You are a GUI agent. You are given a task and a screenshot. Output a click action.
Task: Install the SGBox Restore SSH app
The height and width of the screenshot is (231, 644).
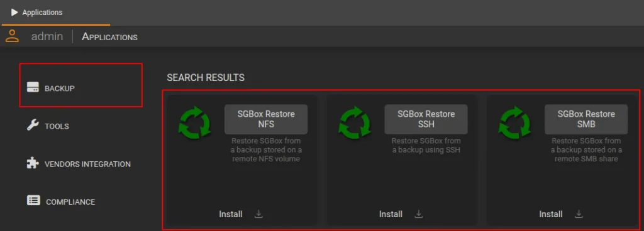tap(391, 214)
